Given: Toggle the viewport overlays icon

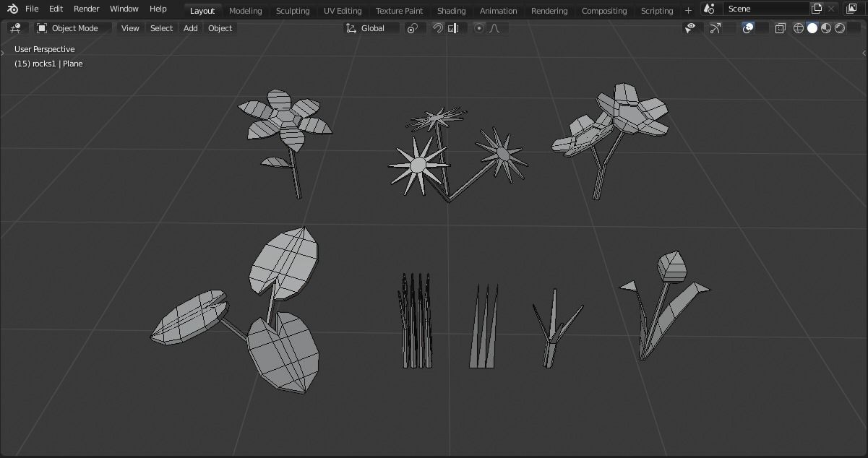Looking at the screenshot, I should tap(748, 28).
